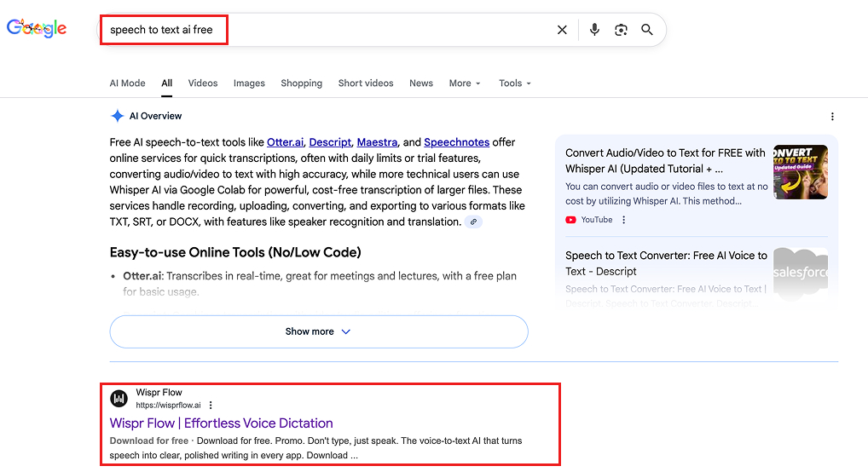
Task: Open the YouTube source three-dot menu
Action: [624, 220]
